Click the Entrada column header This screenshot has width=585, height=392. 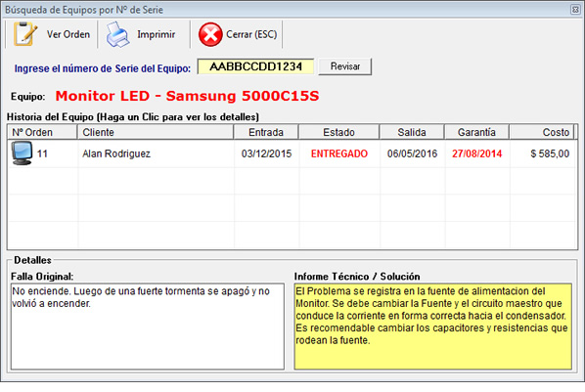(266, 132)
